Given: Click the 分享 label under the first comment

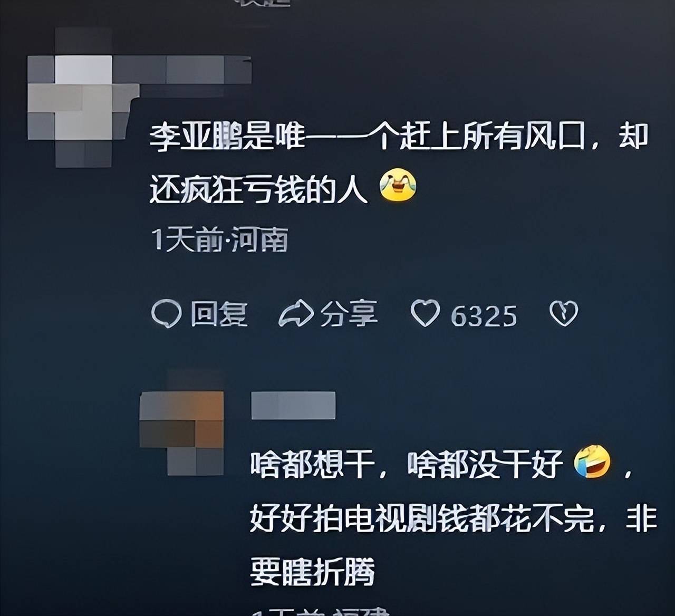Looking at the screenshot, I should pos(349,314).
